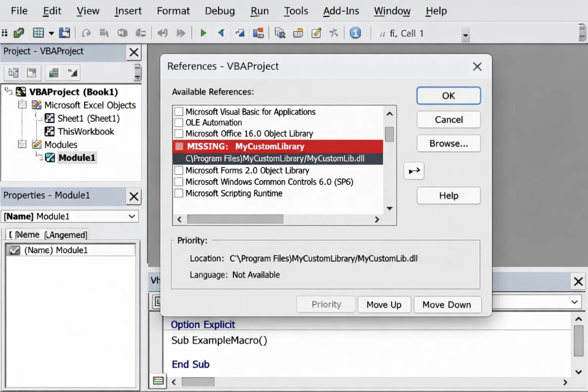Check the Microsoft Scripting Runtime reference
The height and width of the screenshot is (392, 588).
(x=178, y=193)
